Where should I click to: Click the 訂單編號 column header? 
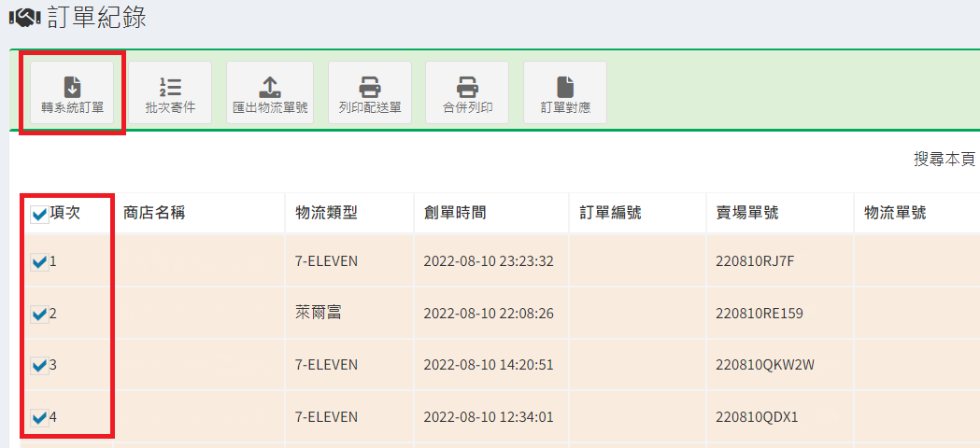click(611, 213)
